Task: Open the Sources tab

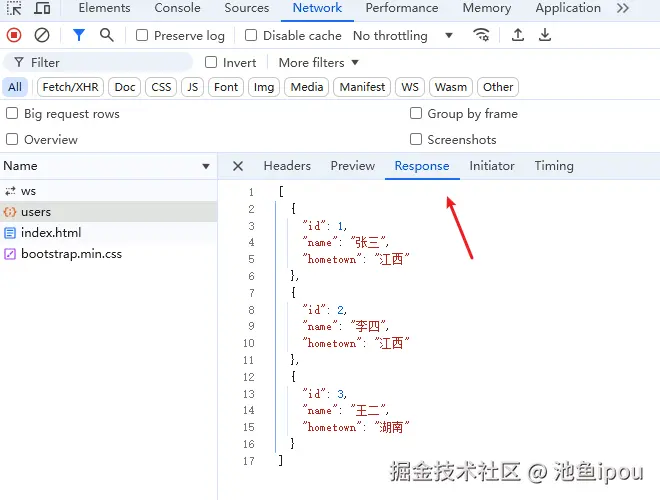Action: click(x=247, y=8)
